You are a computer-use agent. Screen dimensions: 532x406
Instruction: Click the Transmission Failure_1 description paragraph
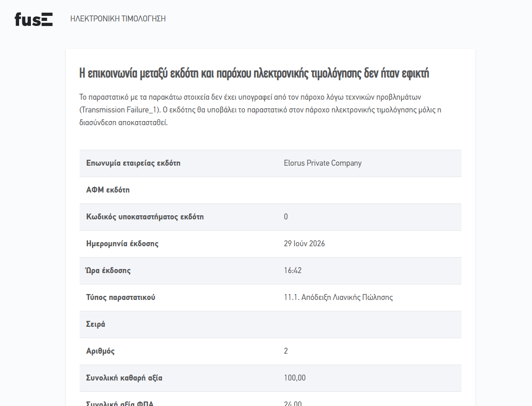(x=260, y=110)
